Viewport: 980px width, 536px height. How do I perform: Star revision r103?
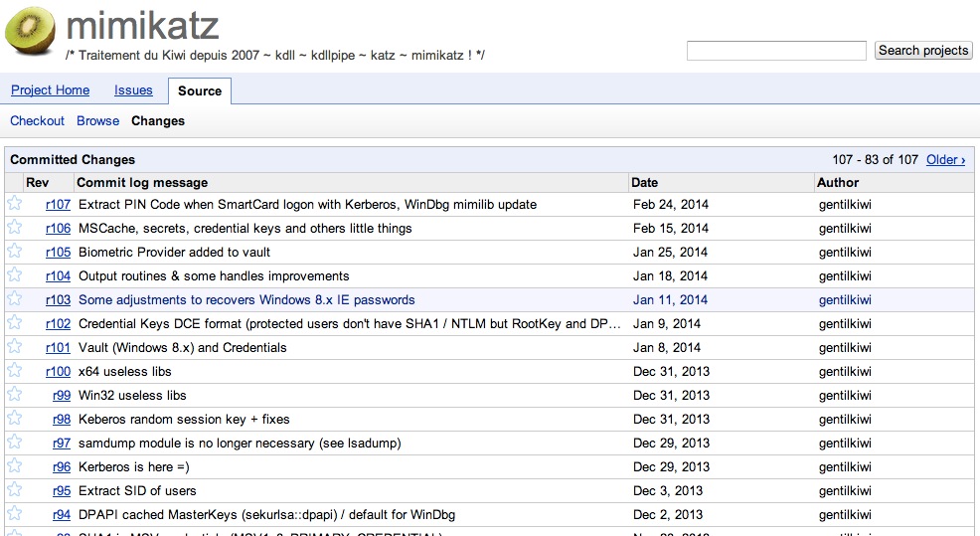[14, 298]
